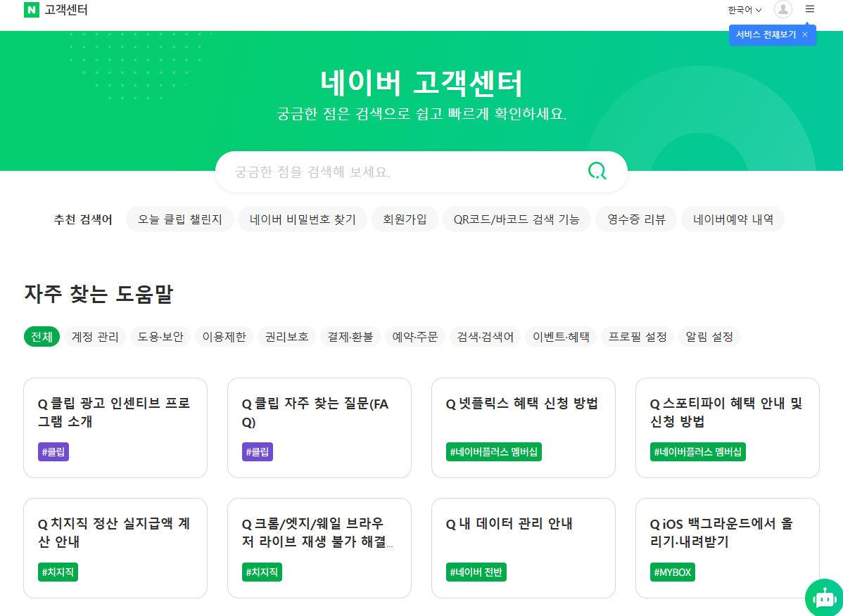843x616 pixels.
Task: Switch to the 이벤트·혜택 tab
Action: point(561,337)
